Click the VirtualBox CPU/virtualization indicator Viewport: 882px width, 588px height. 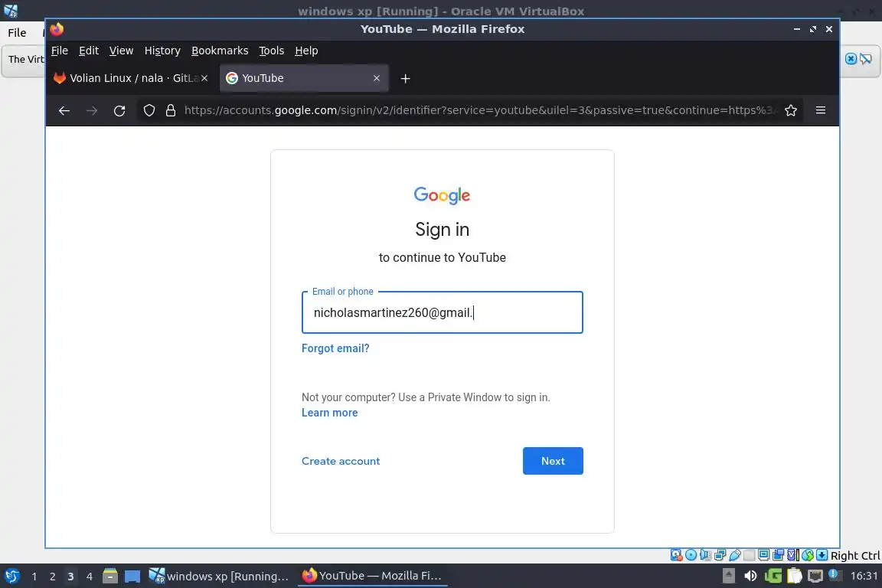point(792,555)
